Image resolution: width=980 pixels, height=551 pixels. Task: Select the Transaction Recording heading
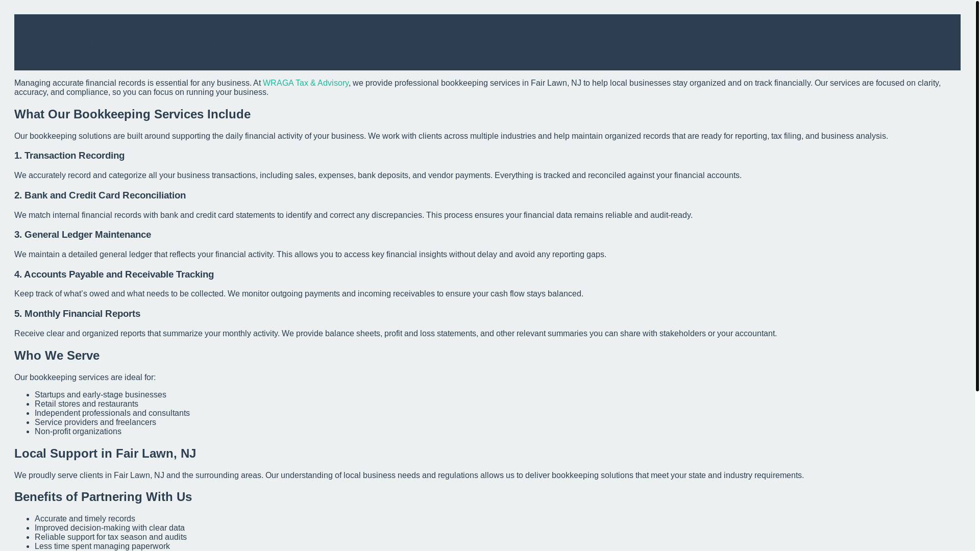click(x=69, y=156)
